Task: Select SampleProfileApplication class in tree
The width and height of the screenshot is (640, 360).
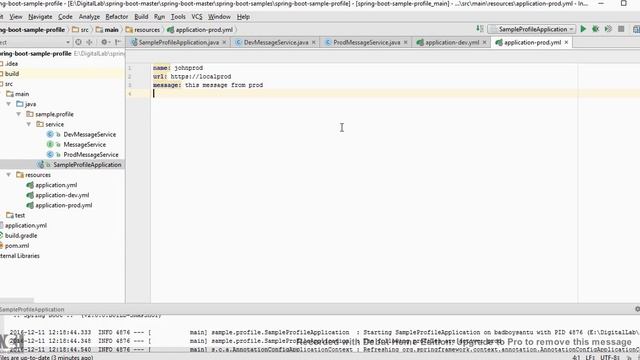Action: (x=87, y=165)
